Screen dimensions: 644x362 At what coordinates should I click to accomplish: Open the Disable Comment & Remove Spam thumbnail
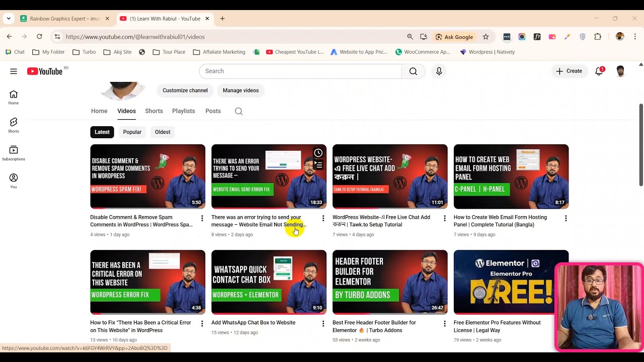click(x=148, y=176)
